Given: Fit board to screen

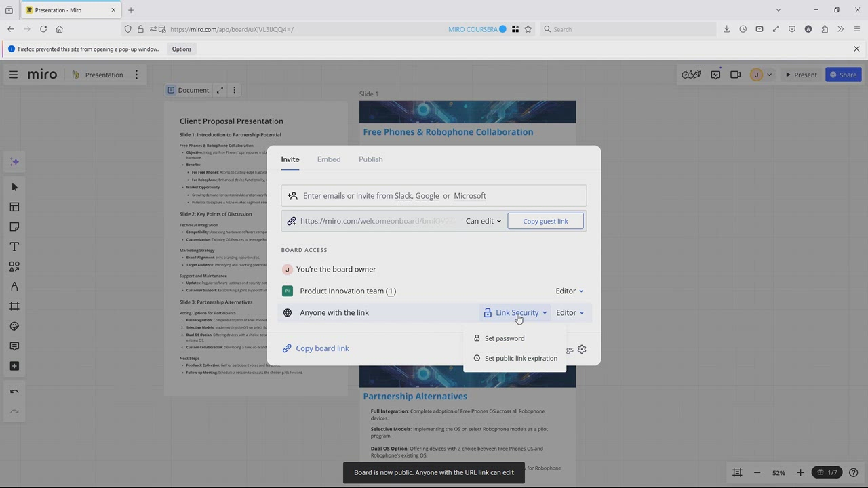Looking at the screenshot, I should [737, 472].
